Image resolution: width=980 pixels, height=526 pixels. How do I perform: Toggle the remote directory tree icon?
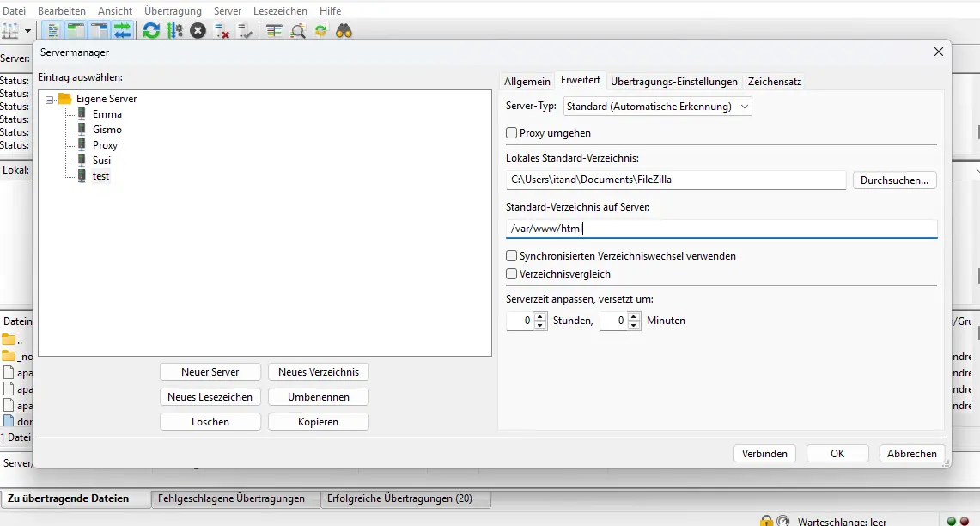click(100, 31)
